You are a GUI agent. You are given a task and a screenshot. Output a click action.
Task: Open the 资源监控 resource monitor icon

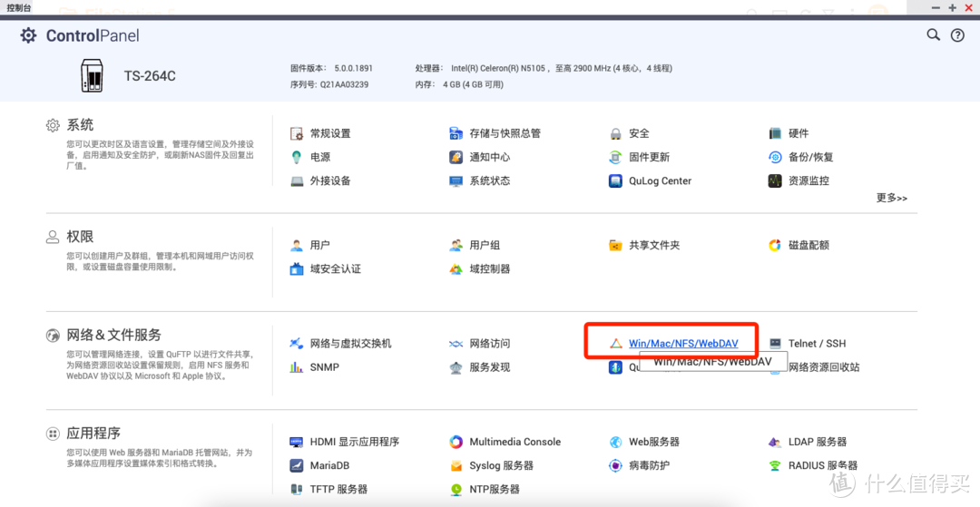(x=775, y=181)
